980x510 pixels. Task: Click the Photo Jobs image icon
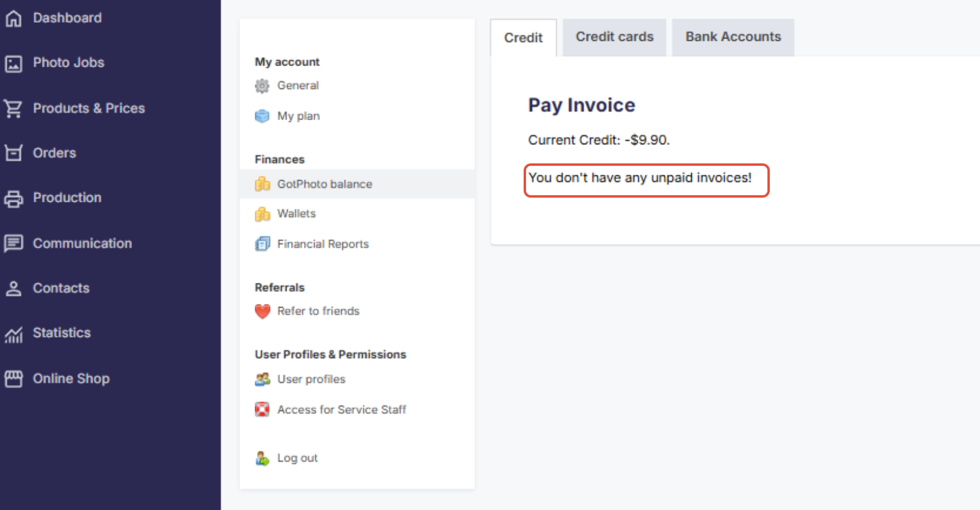(13, 63)
